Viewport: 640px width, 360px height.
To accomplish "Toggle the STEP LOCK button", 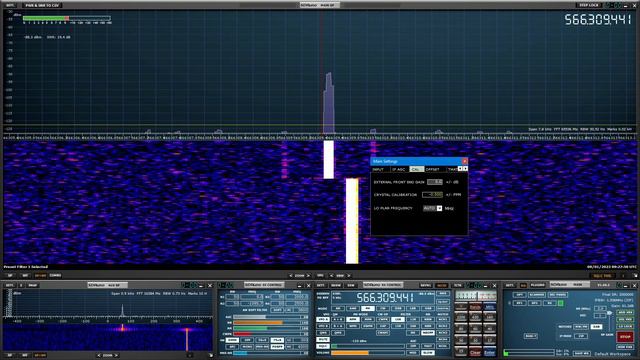I will pos(589,5).
